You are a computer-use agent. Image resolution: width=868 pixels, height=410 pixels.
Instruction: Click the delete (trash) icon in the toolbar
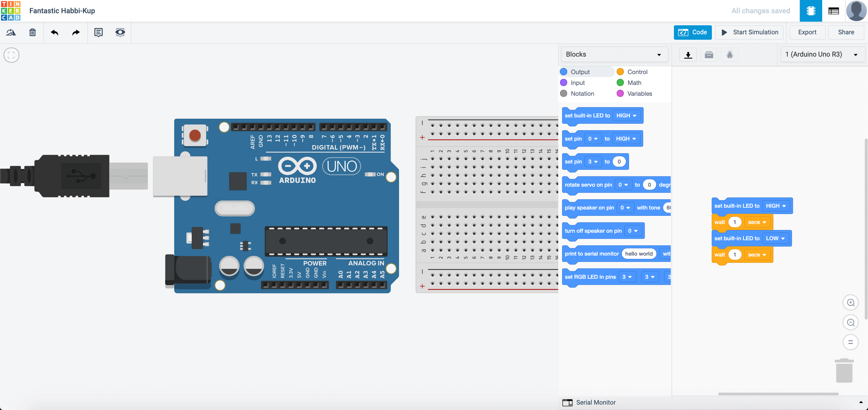[32, 32]
